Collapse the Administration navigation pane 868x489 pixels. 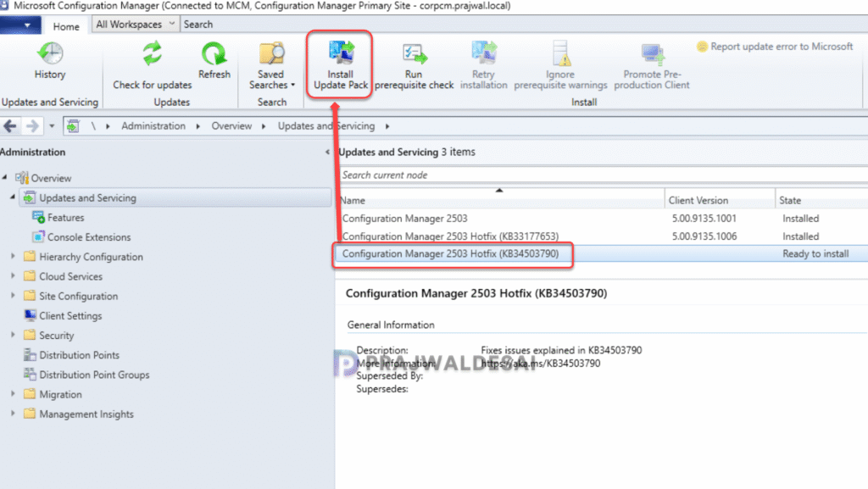[x=327, y=152]
